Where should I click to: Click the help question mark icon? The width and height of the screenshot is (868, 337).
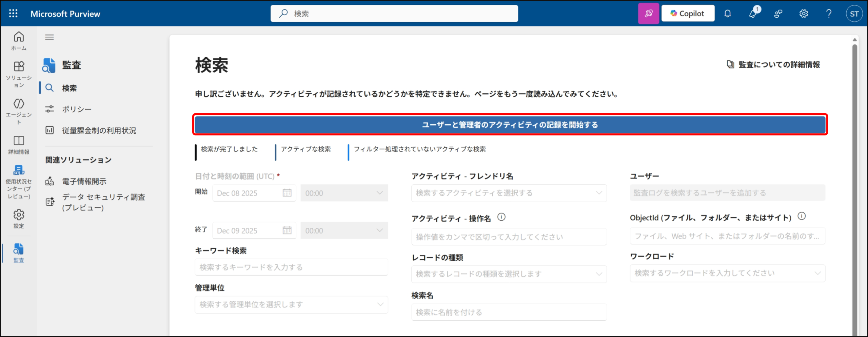(x=829, y=14)
